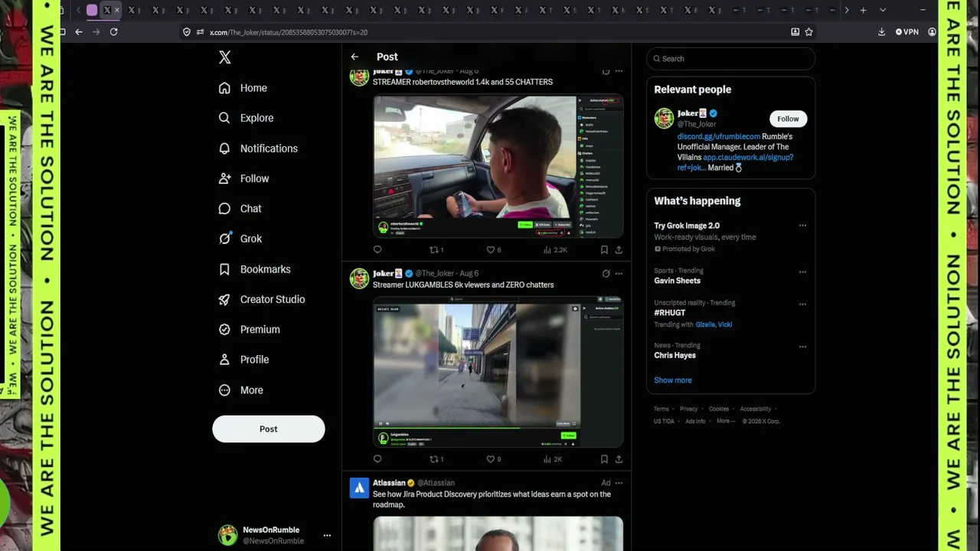Image resolution: width=980 pixels, height=551 pixels.
Task: Like the LUKGAMBLES tweet
Action: click(x=494, y=459)
